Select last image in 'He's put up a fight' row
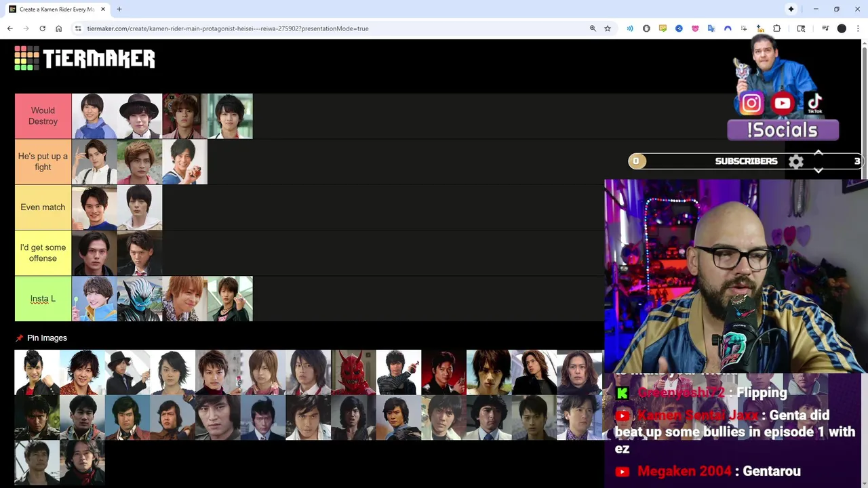The height and width of the screenshot is (488, 868). click(x=185, y=161)
